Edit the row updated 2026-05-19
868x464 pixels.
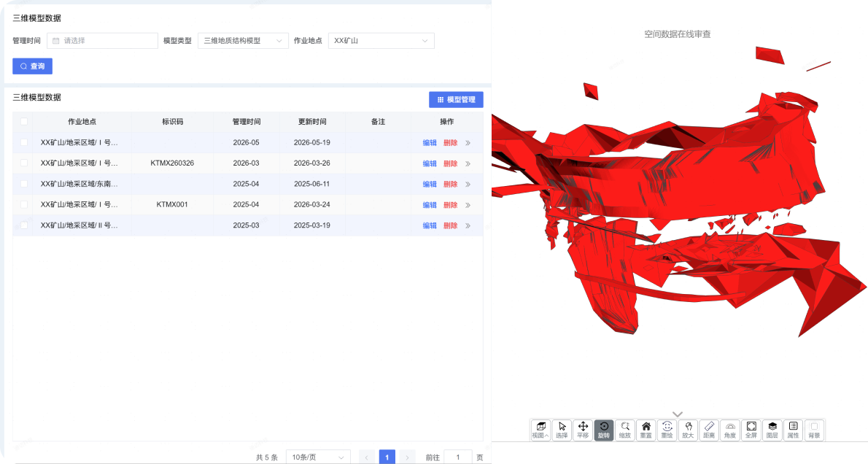pyautogui.click(x=430, y=143)
